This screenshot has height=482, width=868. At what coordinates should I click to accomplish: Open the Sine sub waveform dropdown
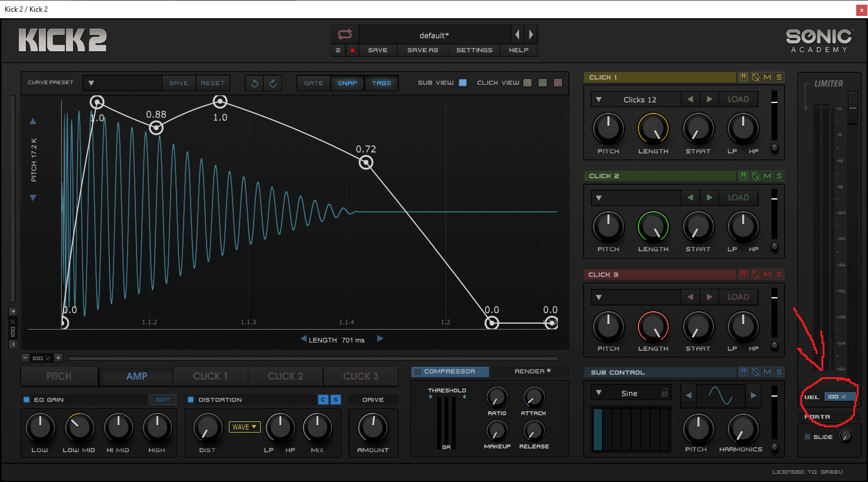coord(631,393)
